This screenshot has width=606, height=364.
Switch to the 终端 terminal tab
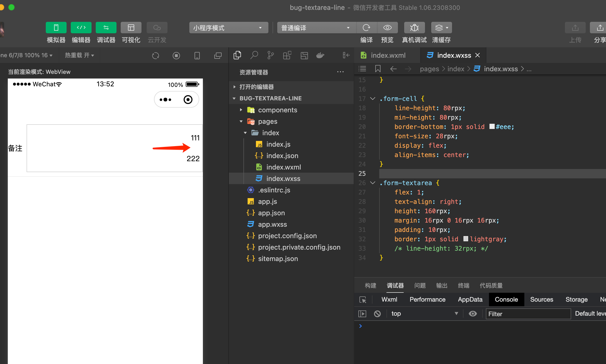[x=463, y=285]
